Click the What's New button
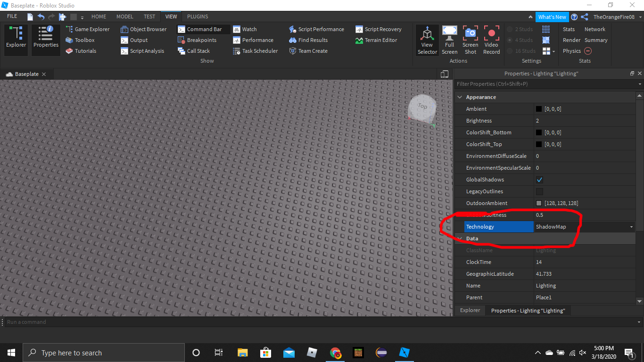This screenshot has height=362, width=644. (x=552, y=17)
